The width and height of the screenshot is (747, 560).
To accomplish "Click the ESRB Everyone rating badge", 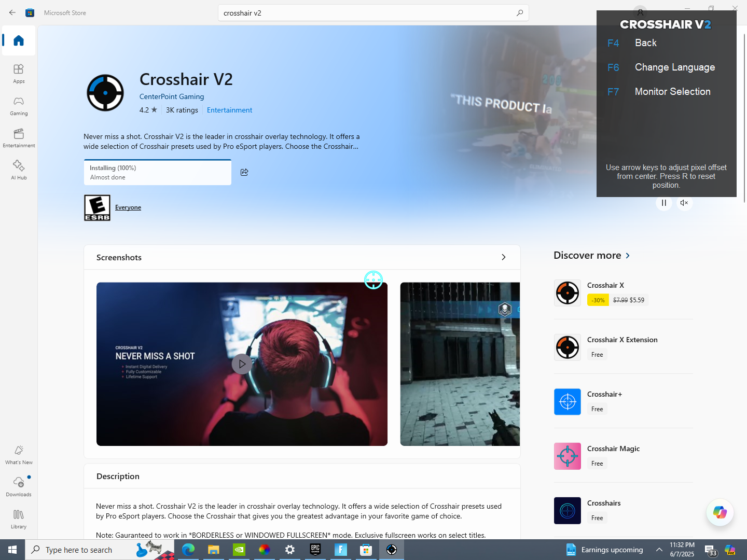I will click(x=97, y=207).
